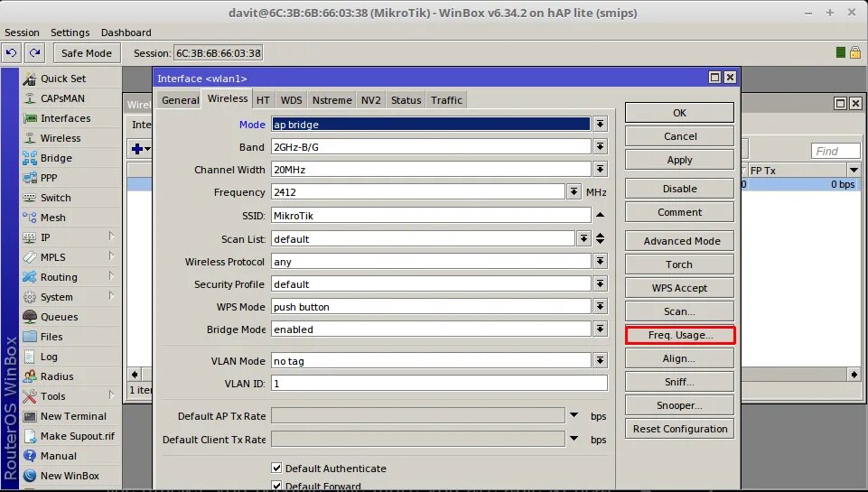This screenshot has width=868, height=492.
Task: Open the Dashboard menu
Action: [126, 32]
